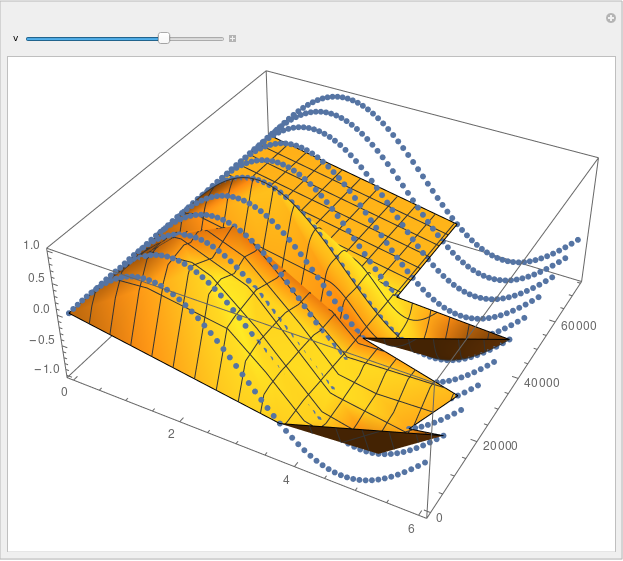Click axis label '60000'

pyautogui.click(x=578, y=326)
